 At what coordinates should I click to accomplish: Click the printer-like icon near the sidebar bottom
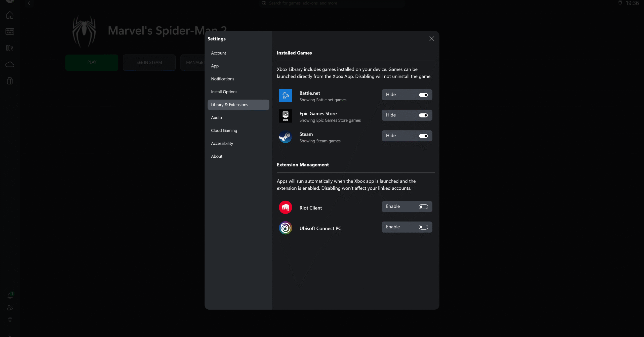[10, 319]
